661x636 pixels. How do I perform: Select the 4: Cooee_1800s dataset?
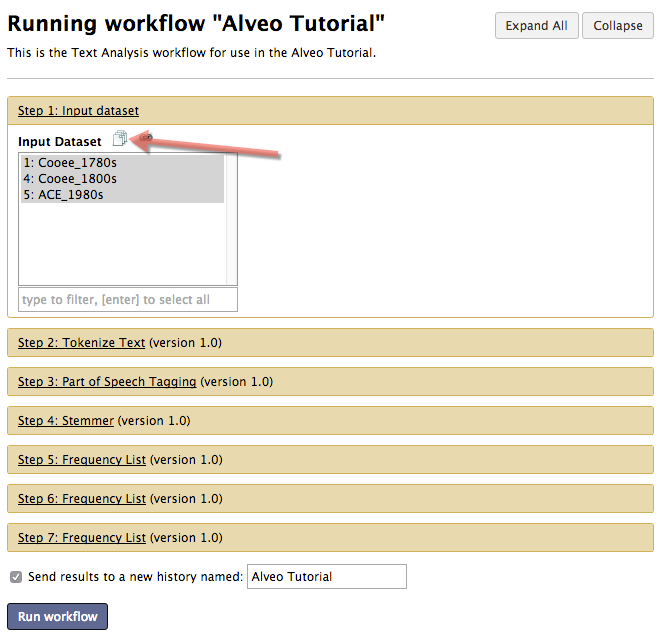(122, 179)
